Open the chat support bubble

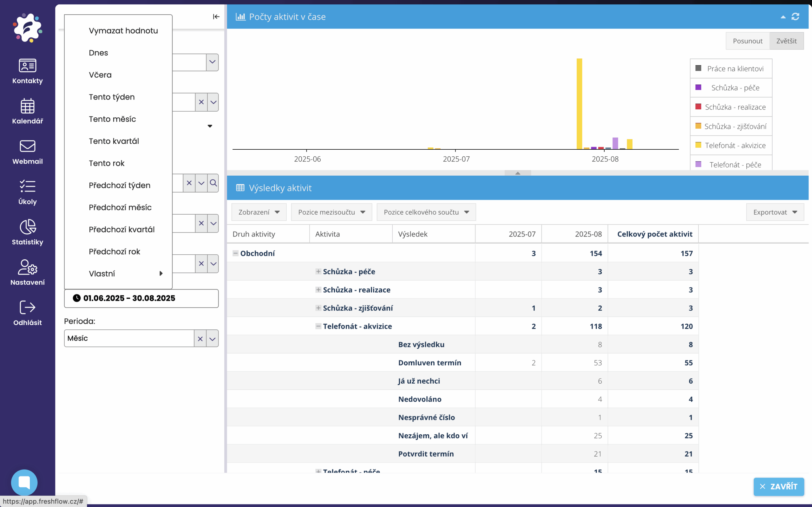[24, 482]
